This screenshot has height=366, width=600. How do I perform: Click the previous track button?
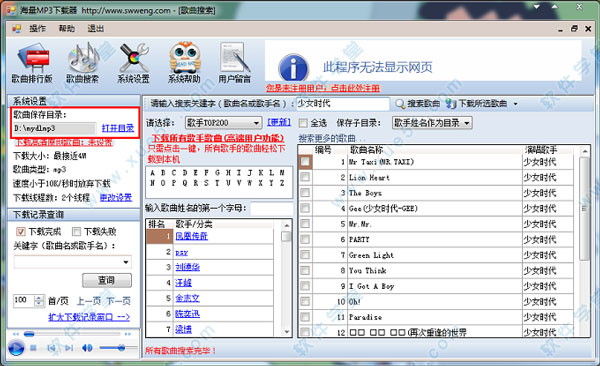[x=51, y=348]
